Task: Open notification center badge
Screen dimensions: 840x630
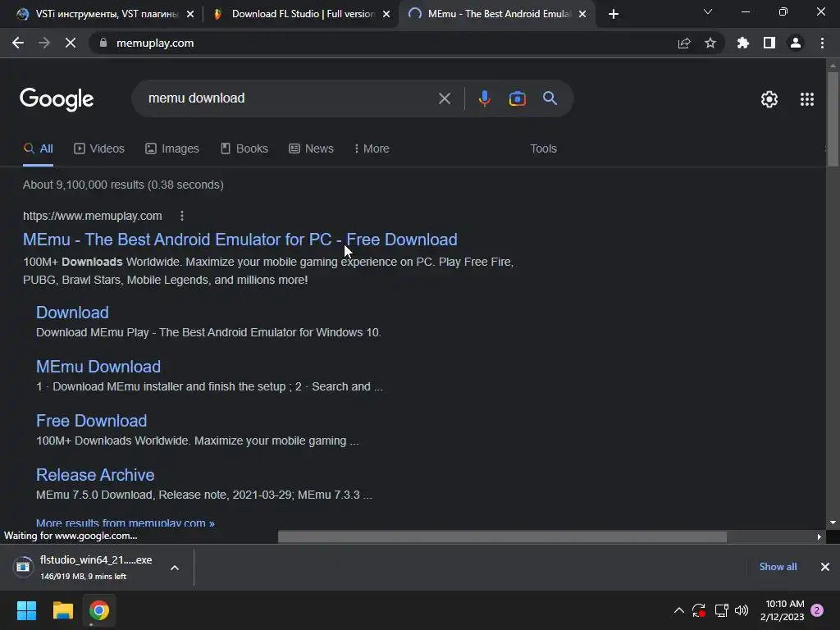Action: 817,610
